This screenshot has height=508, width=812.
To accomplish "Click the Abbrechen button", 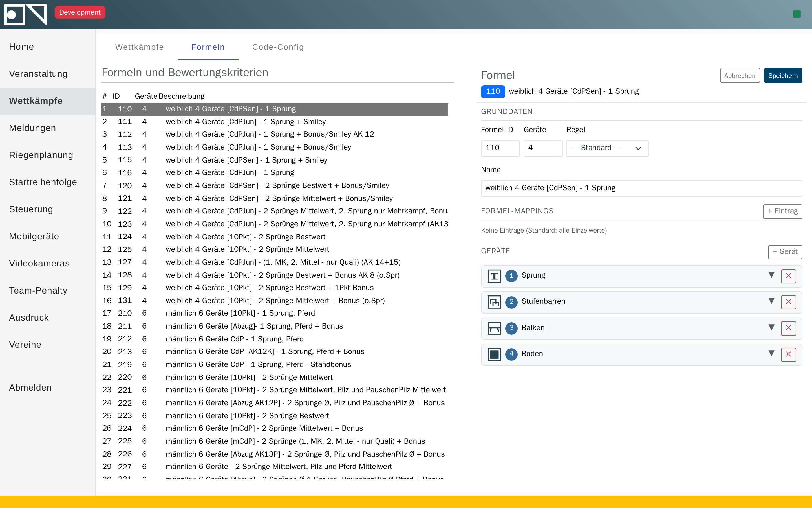I will [x=740, y=75].
